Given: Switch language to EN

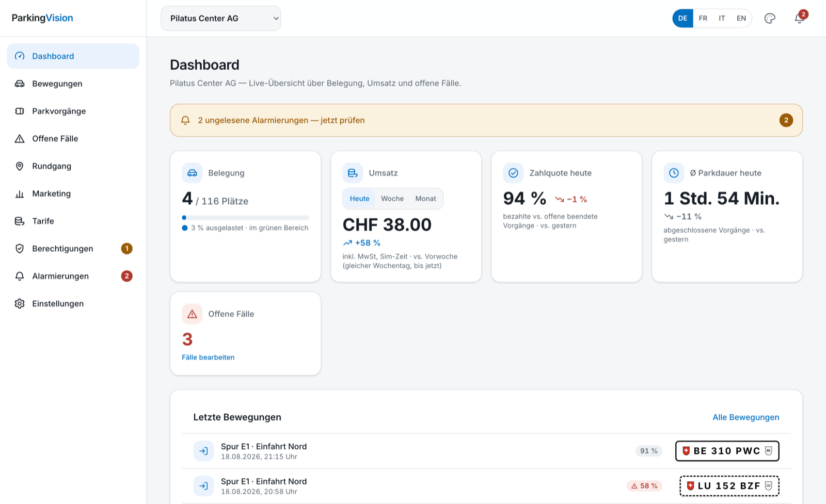Looking at the screenshot, I should coord(741,19).
